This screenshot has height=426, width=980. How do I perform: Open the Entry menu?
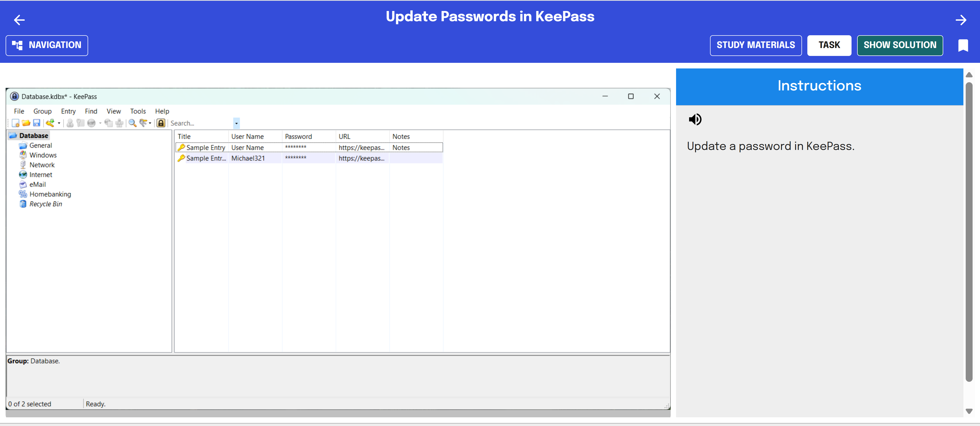(x=68, y=111)
